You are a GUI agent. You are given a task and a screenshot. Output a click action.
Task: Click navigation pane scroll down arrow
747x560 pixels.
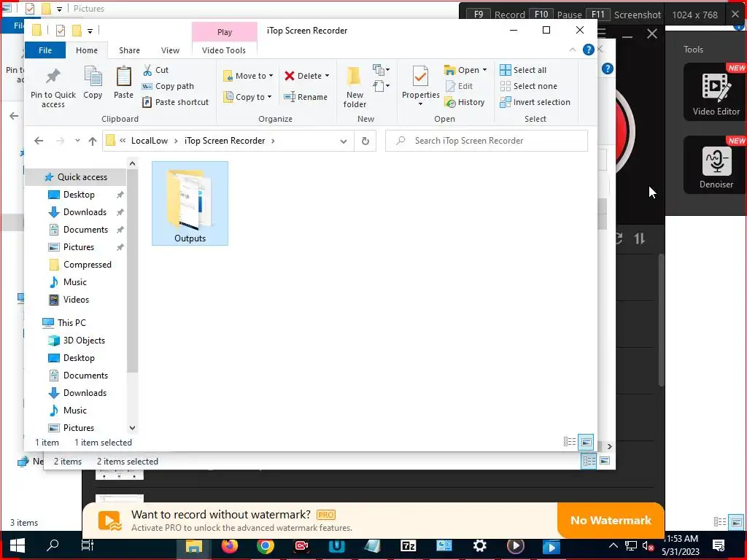tap(133, 427)
